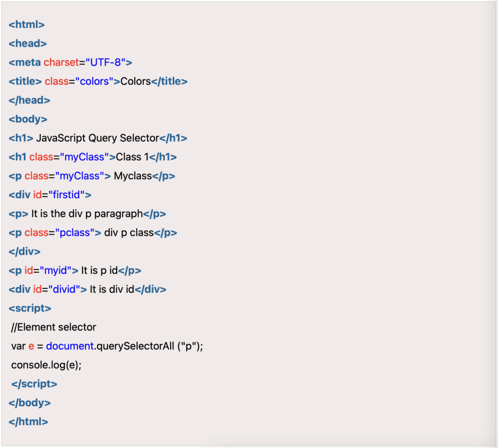Click the opening <script> tag

(x=30, y=308)
